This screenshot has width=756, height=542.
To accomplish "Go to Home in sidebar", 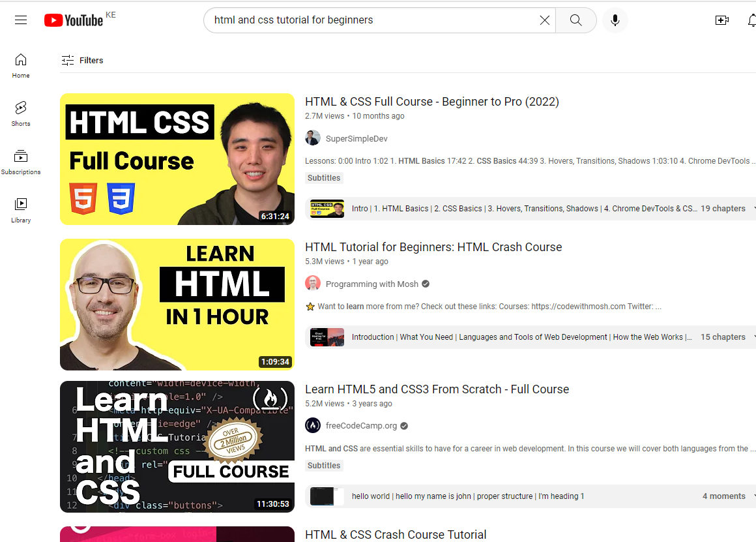I will coord(21,66).
